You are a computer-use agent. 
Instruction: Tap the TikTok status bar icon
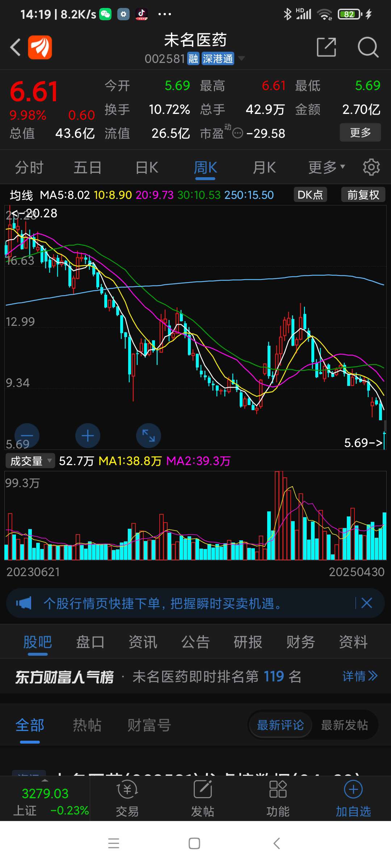142,14
